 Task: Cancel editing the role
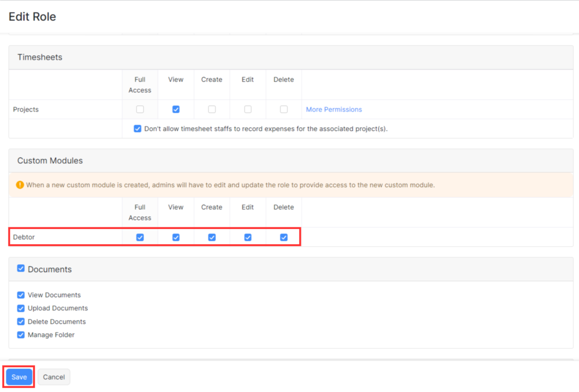[53, 376]
